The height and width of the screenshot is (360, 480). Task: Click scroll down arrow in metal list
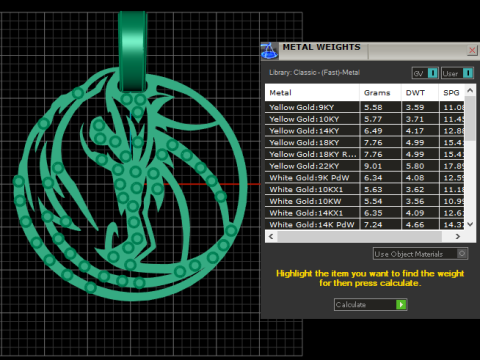click(x=470, y=224)
